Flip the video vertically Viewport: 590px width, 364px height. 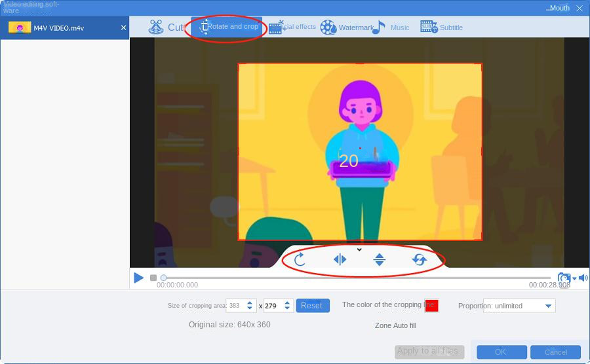coord(379,259)
